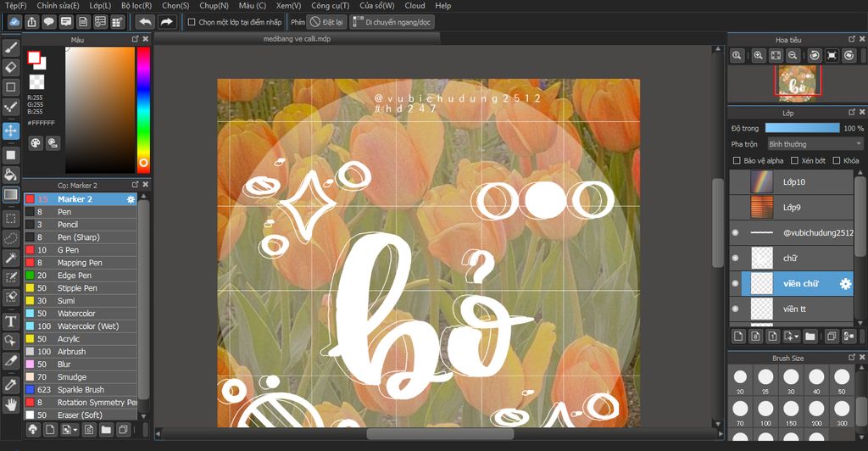
Task: Open Marker 2 brush settings gear
Action: pyautogui.click(x=131, y=199)
